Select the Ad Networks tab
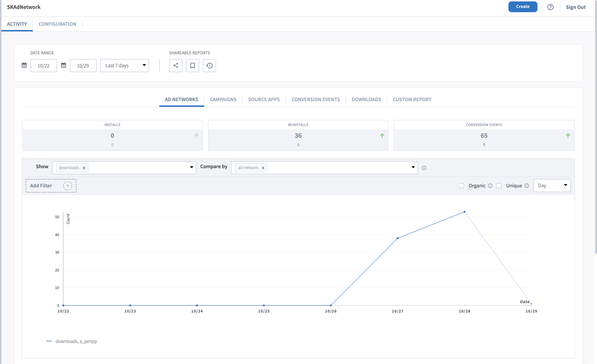 click(x=182, y=100)
